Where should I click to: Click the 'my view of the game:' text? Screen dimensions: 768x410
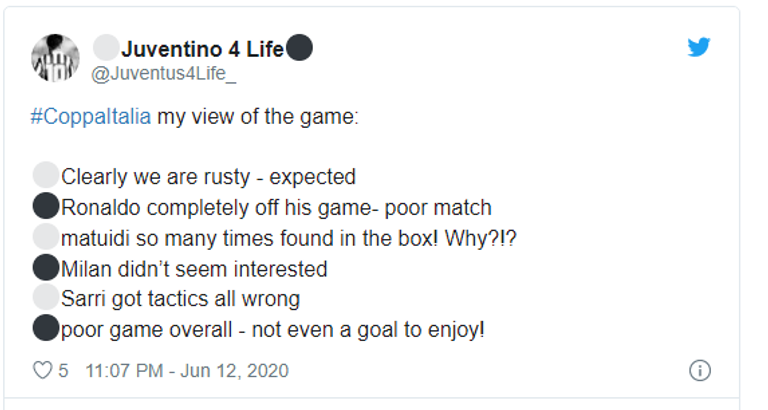click(x=257, y=116)
